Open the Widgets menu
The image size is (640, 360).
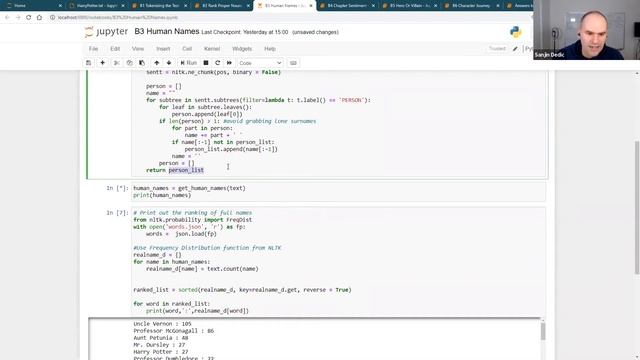[242, 49]
